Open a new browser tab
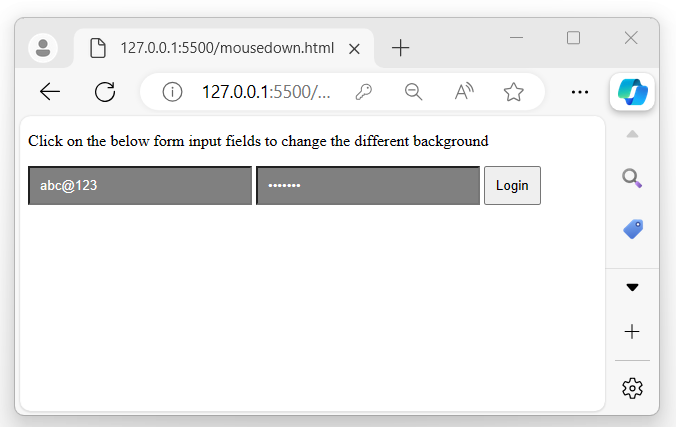 tap(400, 48)
